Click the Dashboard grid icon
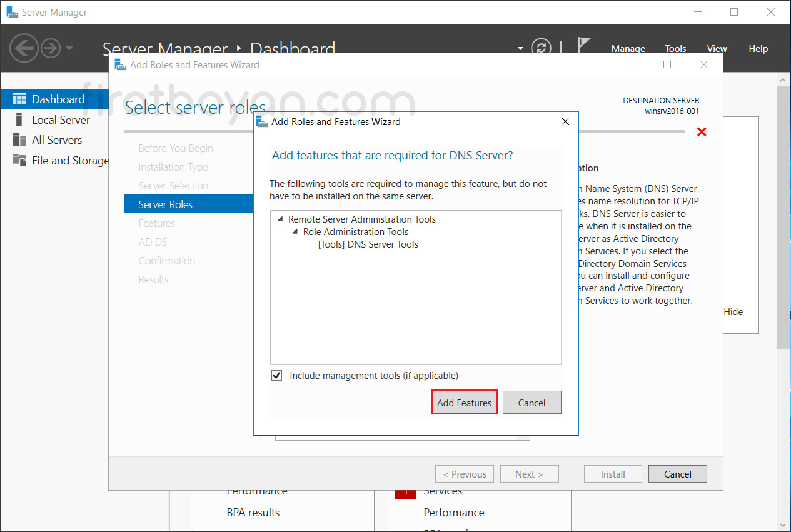The width and height of the screenshot is (791, 532). (19, 99)
